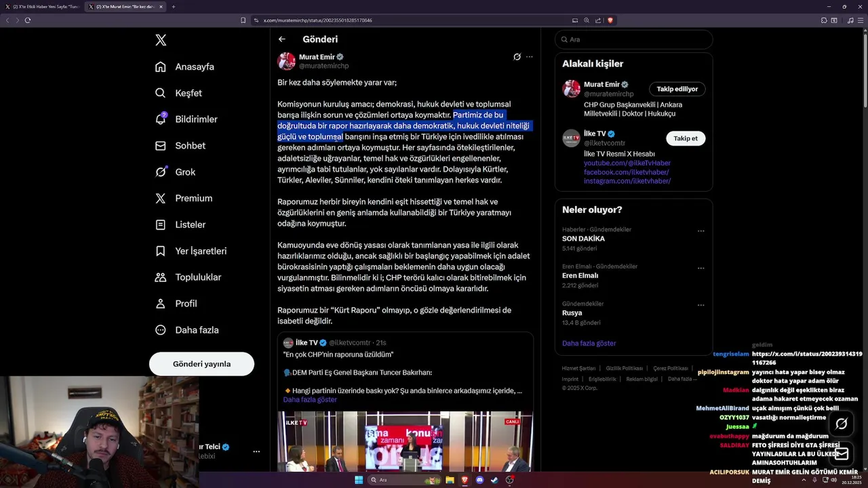The width and height of the screenshot is (868, 488).
Task: Click the x.com address bar URL
Action: [x=317, y=20]
